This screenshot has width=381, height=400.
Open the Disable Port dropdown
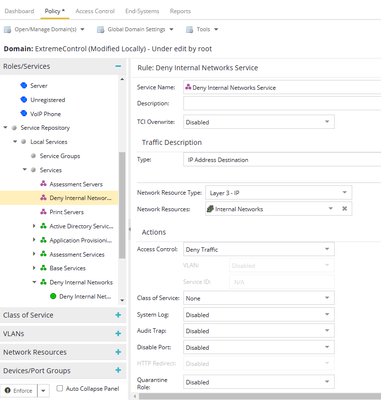pos(327,347)
